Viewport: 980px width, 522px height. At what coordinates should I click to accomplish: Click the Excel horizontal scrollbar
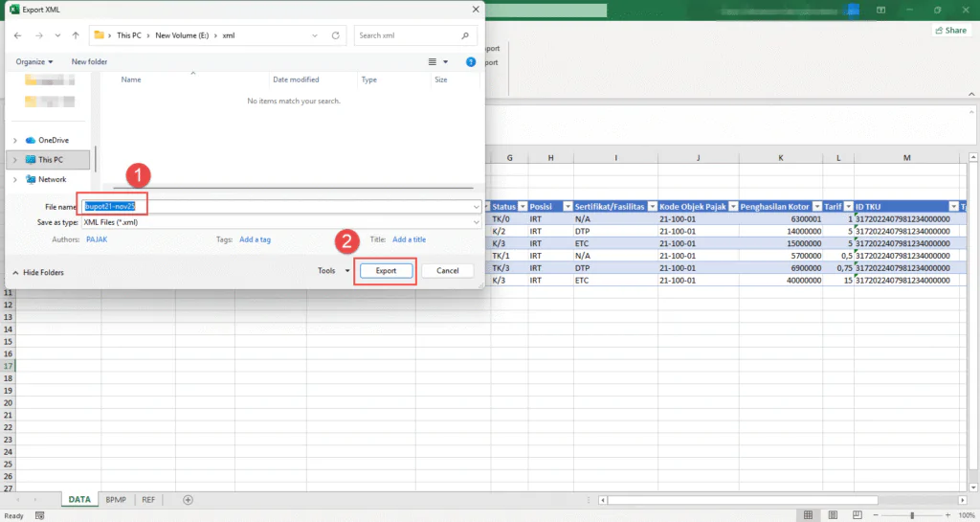(x=743, y=500)
